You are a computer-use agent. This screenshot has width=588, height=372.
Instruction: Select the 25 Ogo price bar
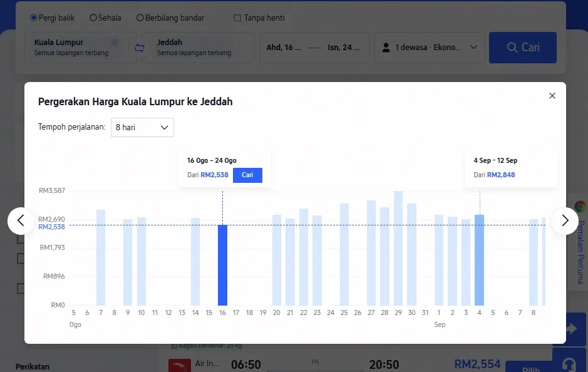pyautogui.click(x=344, y=254)
